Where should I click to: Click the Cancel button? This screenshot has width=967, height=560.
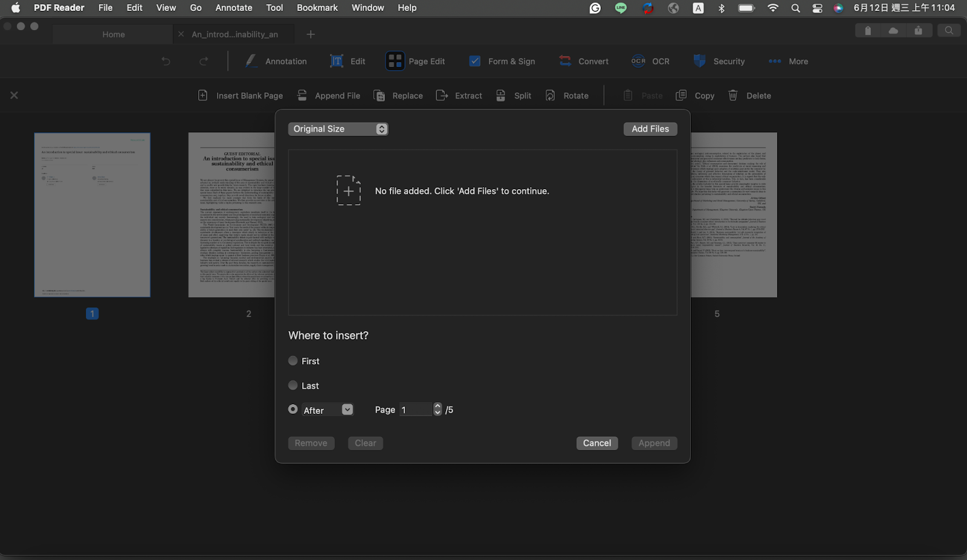tap(597, 443)
